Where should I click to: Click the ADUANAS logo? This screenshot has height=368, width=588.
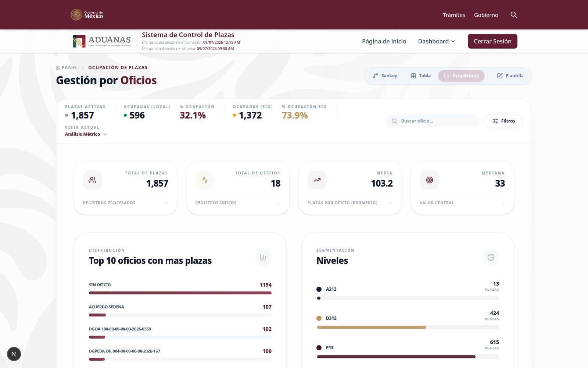(x=102, y=41)
